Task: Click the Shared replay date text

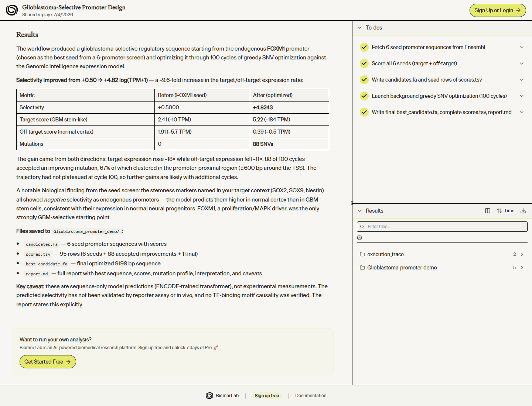Action: (x=48, y=15)
